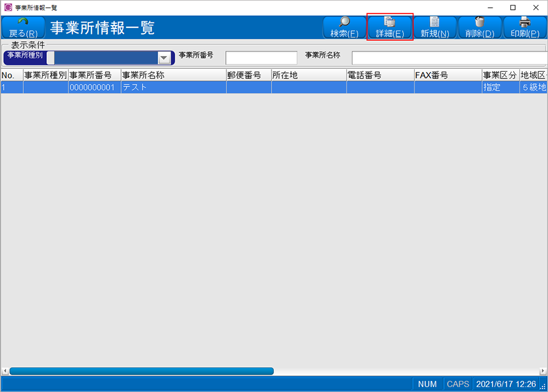Select the row with 事業所番号 0000000001
Image resolution: width=548 pixels, height=392 pixels.
point(94,87)
